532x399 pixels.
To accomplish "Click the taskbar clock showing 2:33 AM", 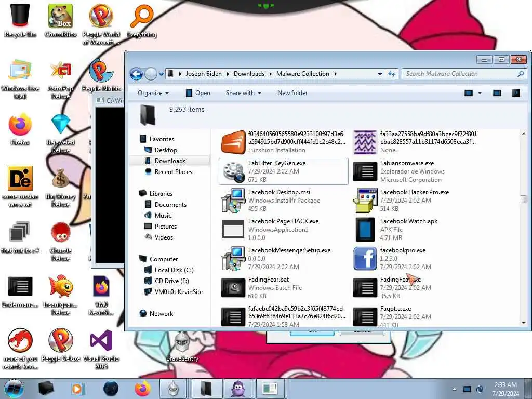I will point(506,389).
